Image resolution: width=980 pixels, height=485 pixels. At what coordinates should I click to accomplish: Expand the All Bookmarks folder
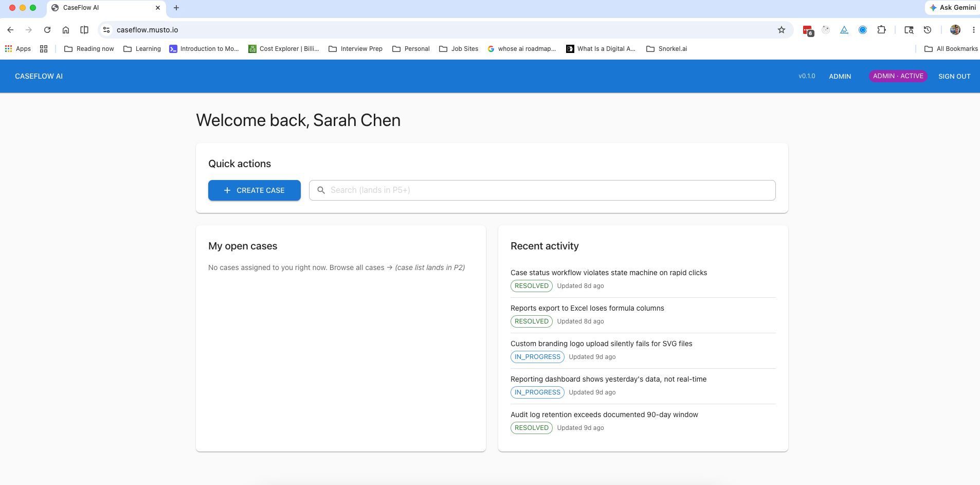[x=951, y=49]
